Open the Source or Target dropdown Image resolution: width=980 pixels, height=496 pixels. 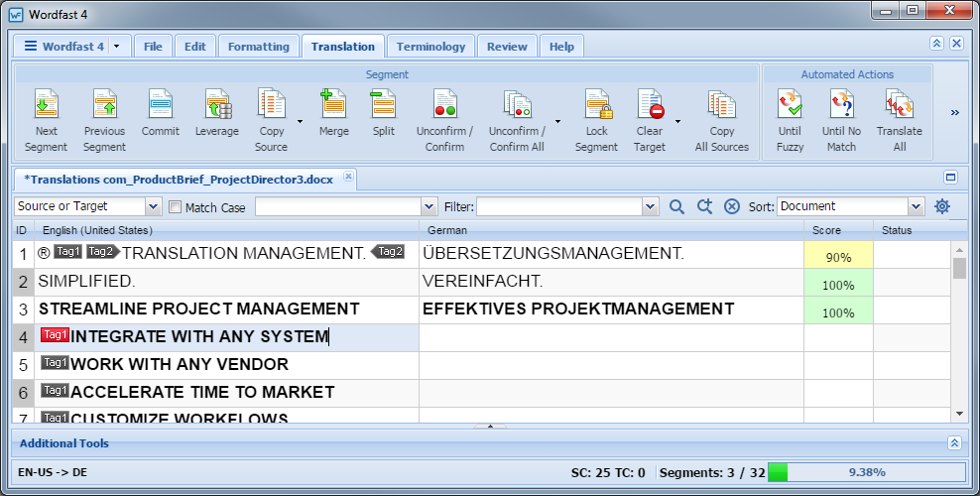153,206
